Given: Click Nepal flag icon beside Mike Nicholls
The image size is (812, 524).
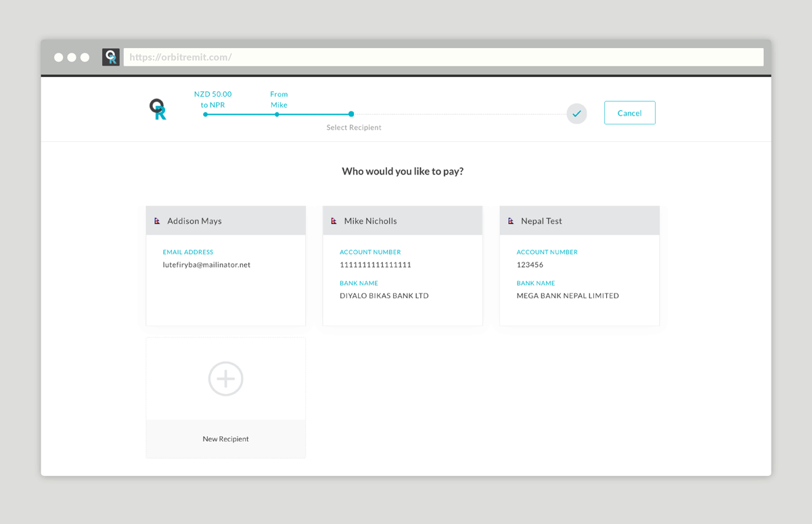Looking at the screenshot, I should point(334,221).
